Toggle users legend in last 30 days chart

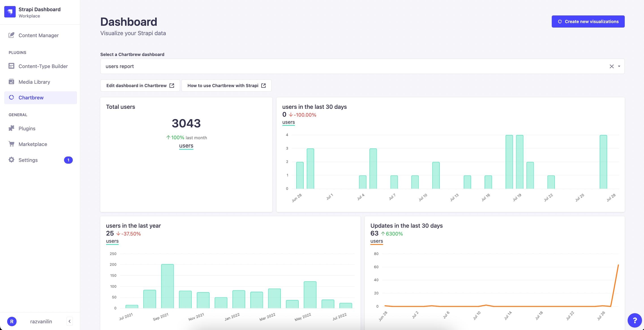click(x=288, y=122)
